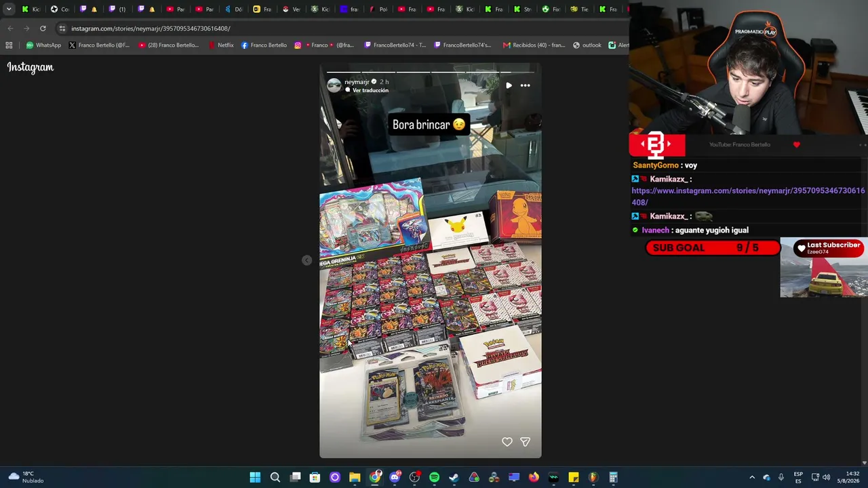Image resolution: width=868 pixels, height=488 pixels.
Task: Open the outlook bookmark
Action: 587,45
